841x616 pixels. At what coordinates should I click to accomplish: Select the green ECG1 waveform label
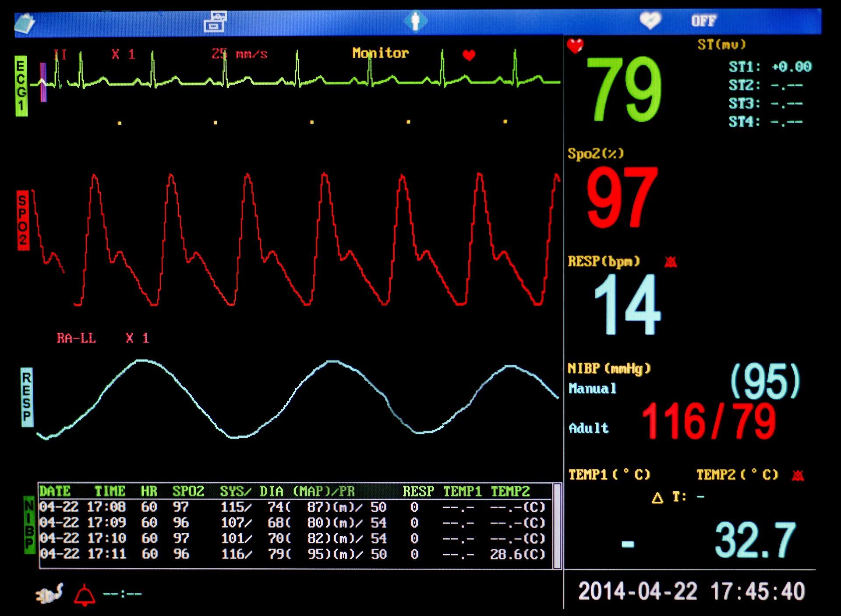click(x=21, y=86)
